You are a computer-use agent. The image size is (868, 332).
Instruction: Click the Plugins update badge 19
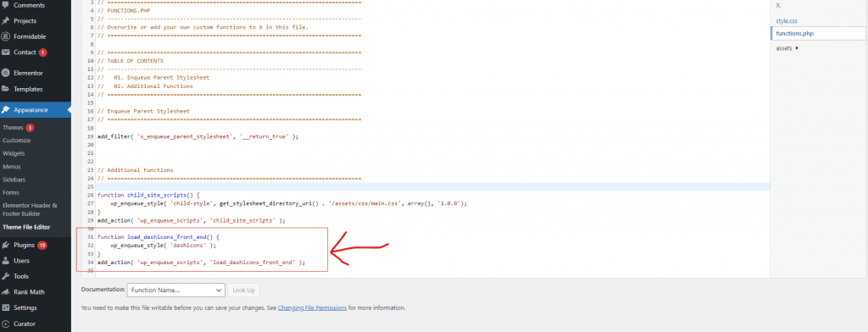tap(42, 245)
